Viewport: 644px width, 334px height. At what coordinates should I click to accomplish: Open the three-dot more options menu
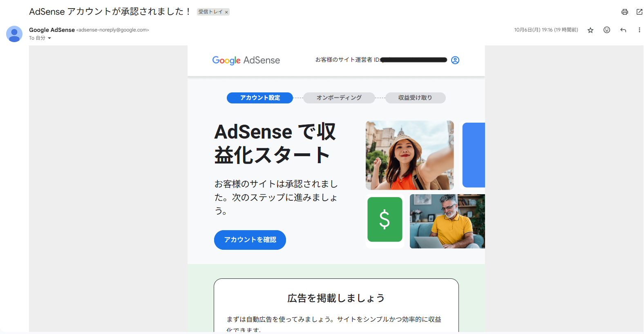pyautogui.click(x=639, y=30)
